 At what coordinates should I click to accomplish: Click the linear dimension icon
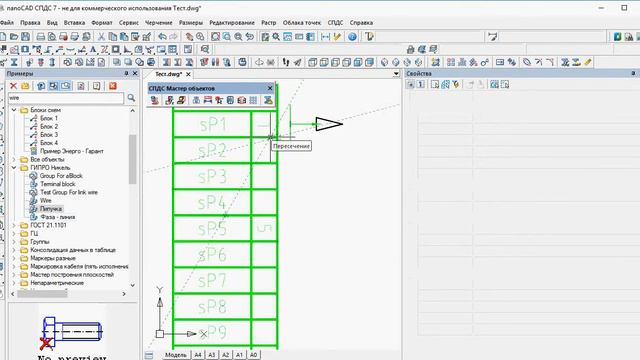tap(325, 37)
